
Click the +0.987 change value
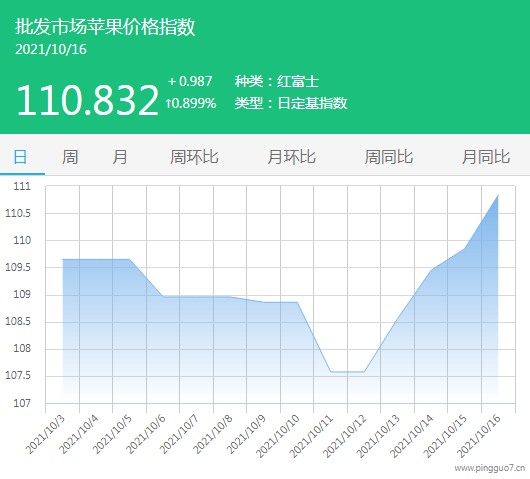[190, 81]
